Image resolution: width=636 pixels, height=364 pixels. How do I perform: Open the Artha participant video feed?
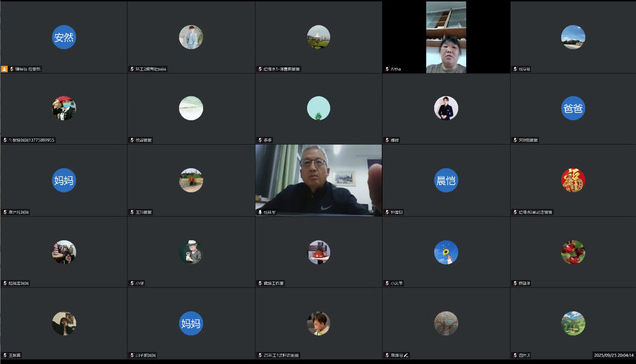tap(446, 37)
